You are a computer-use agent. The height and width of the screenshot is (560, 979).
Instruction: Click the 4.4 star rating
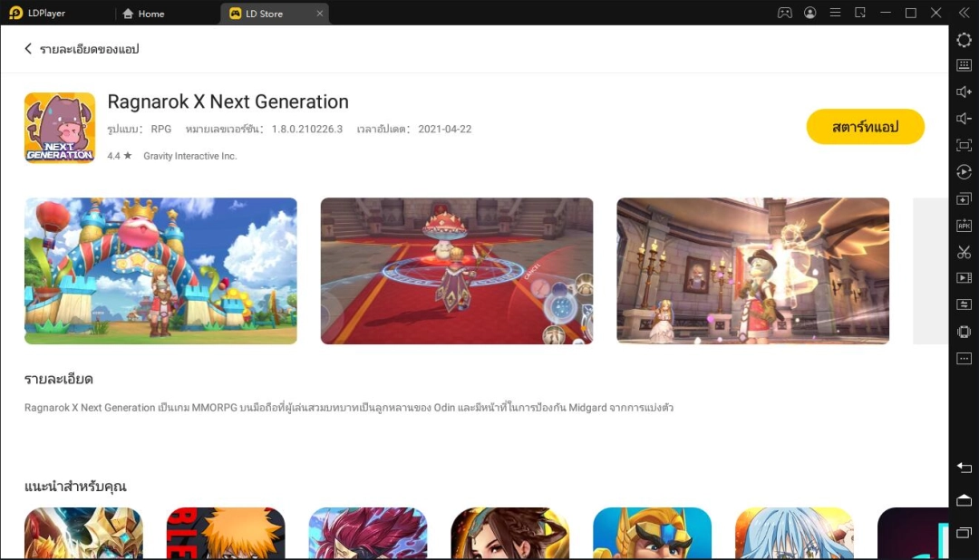click(x=120, y=156)
